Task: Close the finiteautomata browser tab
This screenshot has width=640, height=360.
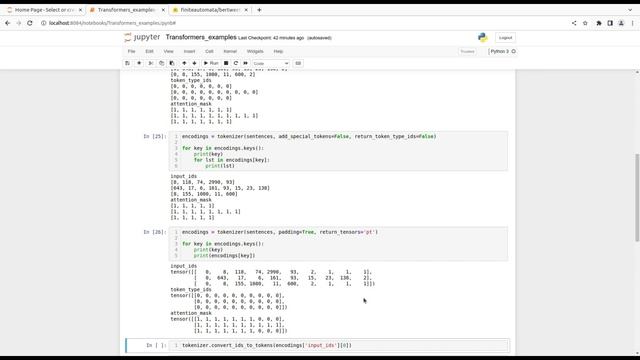Action: pos(246,10)
